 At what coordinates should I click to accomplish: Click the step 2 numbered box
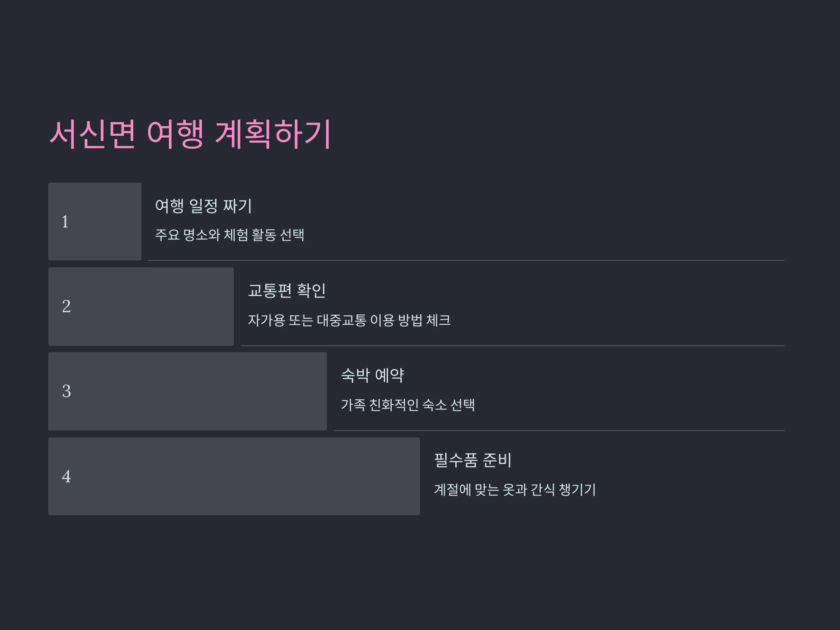pyautogui.click(x=141, y=307)
